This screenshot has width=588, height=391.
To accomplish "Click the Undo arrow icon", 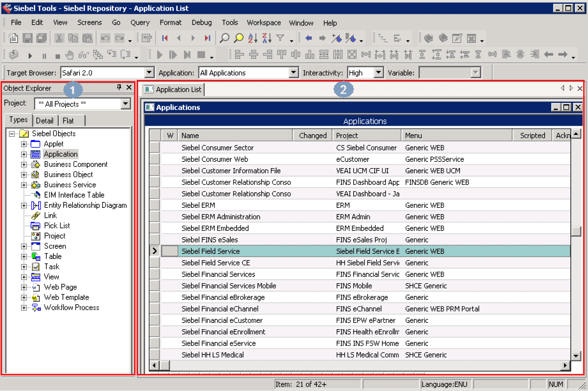I will 105,38.
